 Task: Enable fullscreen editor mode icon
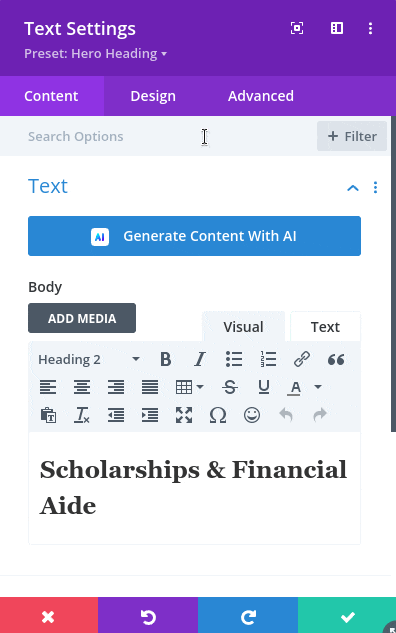[184, 415]
